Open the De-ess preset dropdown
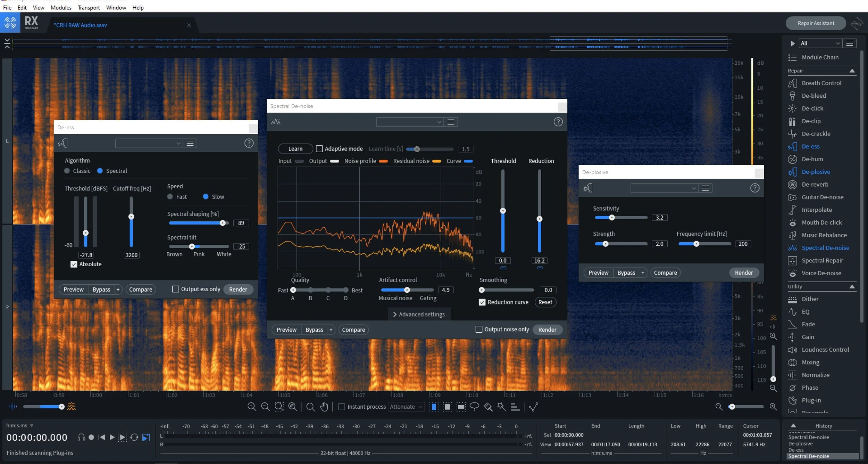The height and width of the screenshot is (464, 868). 149,143
